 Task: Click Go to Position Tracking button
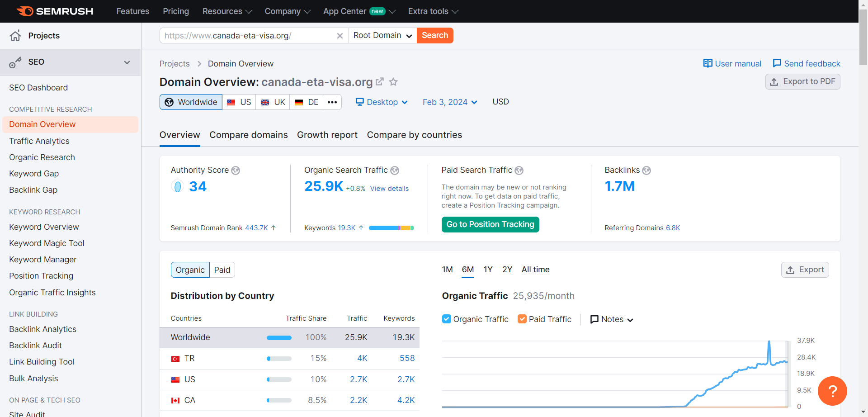click(x=491, y=224)
